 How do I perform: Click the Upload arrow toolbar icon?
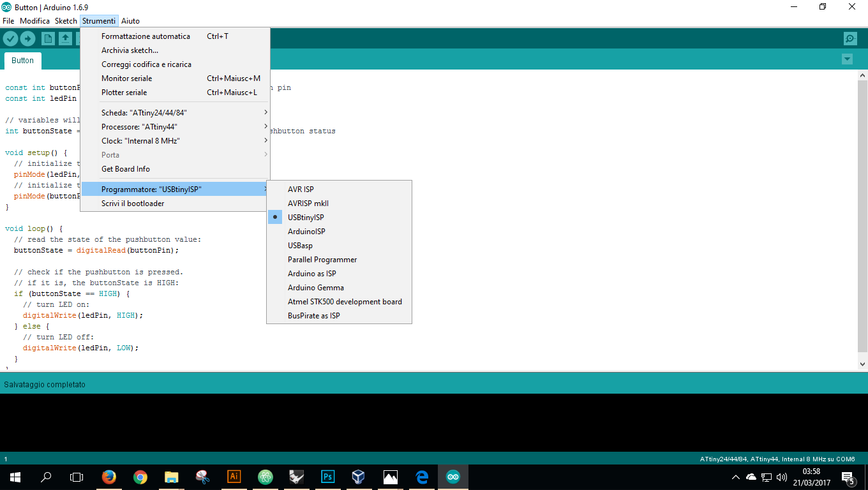point(27,39)
